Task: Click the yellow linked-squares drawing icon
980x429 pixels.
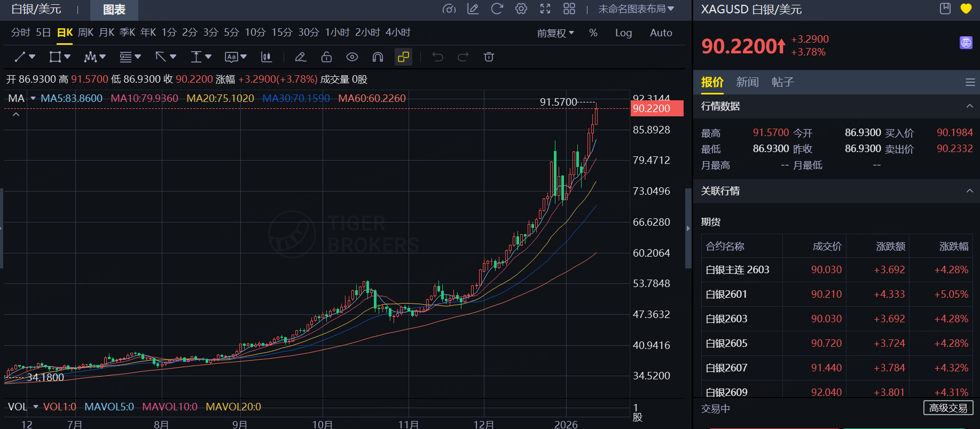Action: point(403,57)
